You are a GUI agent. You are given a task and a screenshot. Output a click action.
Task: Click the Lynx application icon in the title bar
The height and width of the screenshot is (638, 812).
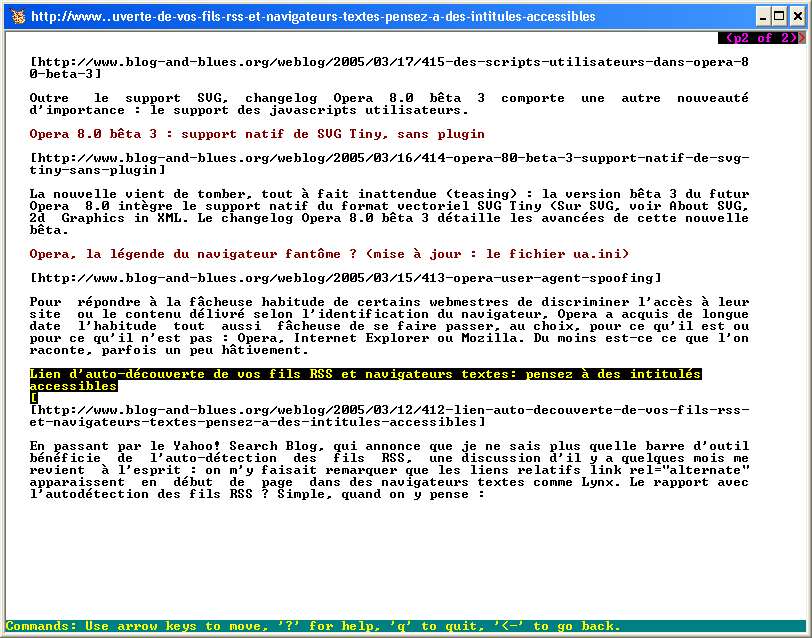tap(18, 17)
